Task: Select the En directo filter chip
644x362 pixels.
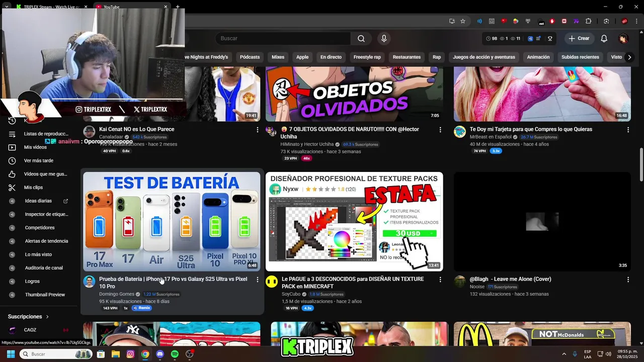Action: click(x=331, y=57)
